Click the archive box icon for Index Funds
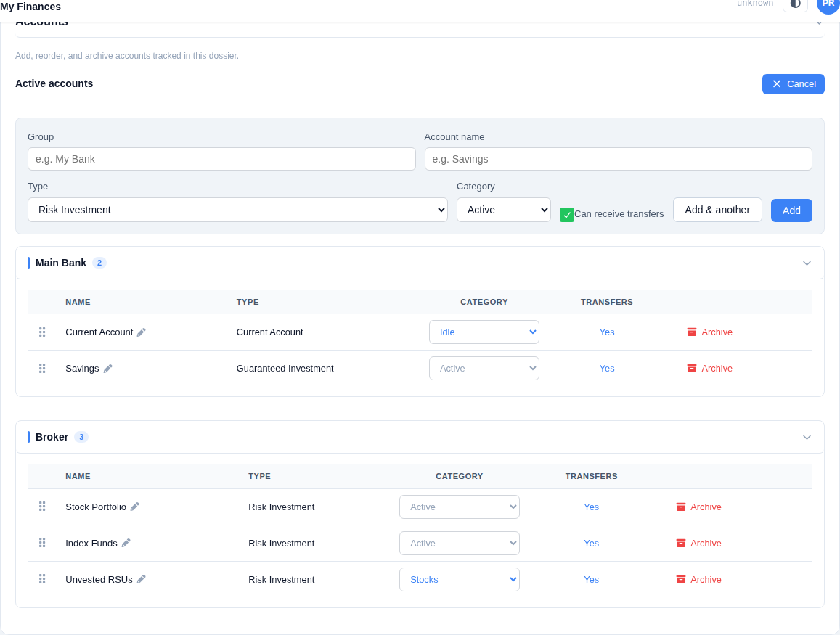Image resolution: width=840 pixels, height=635 pixels. pyautogui.click(x=681, y=543)
